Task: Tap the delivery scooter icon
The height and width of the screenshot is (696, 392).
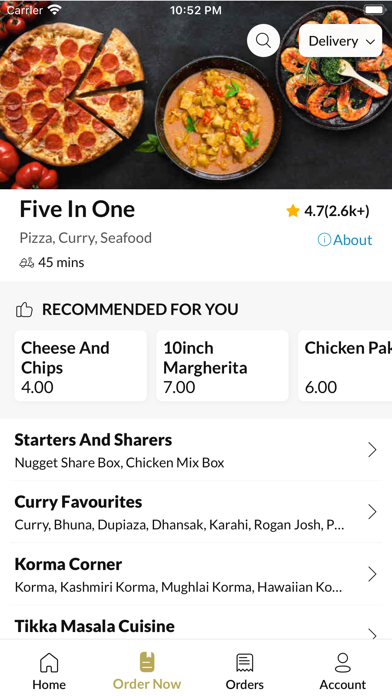Action: pyautogui.click(x=27, y=263)
